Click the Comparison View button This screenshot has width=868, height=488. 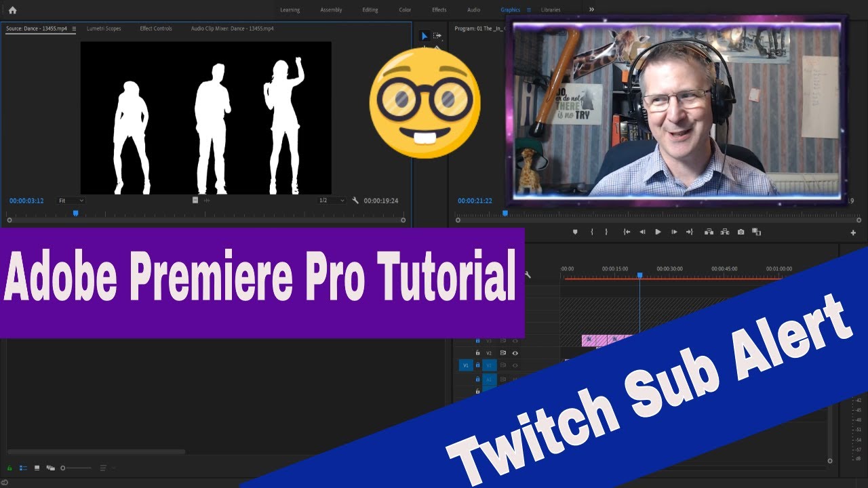click(x=756, y=232)
